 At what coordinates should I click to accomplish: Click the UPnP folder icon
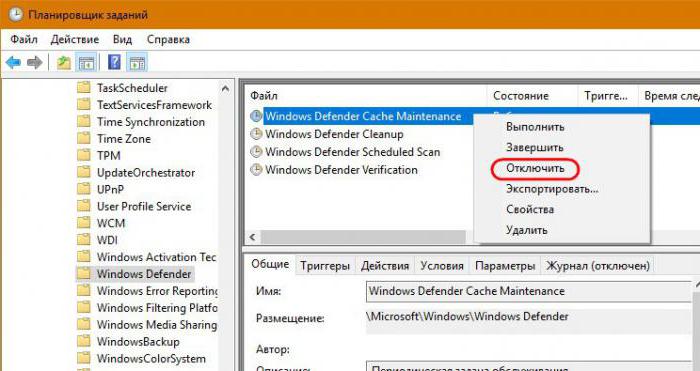point(83,189)
